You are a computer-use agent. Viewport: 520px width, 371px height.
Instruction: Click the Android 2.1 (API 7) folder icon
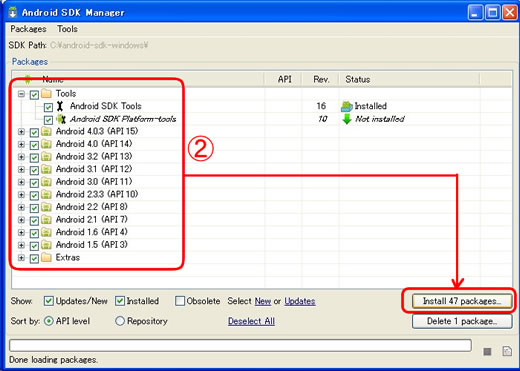(46, 220)
